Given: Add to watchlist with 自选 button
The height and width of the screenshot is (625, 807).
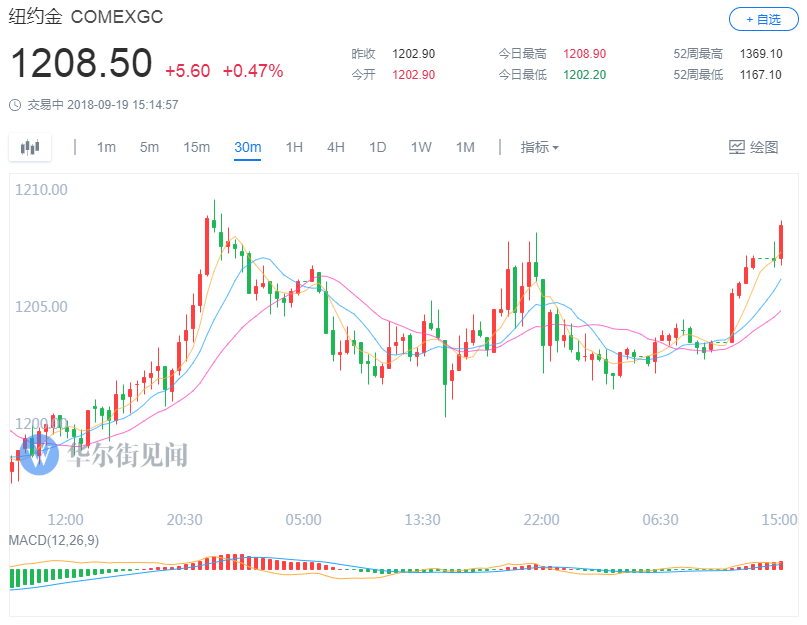Looking at the screenshot, I should [763, 20].
